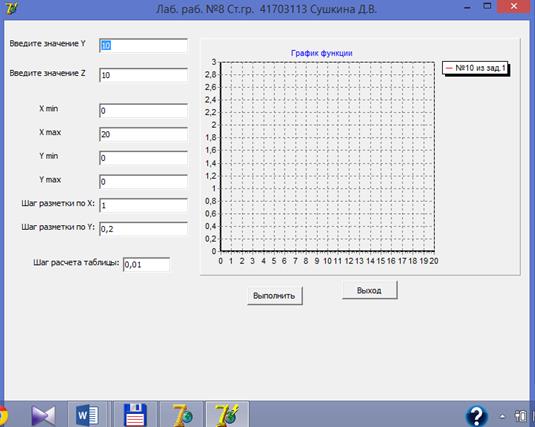Click the window title Лаб. раб. №8
This screenshot has width=535, height=427.
point(266,9)
